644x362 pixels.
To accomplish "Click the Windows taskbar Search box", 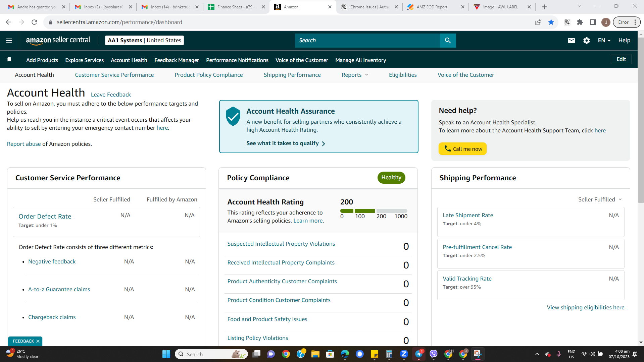I will 211,354.
